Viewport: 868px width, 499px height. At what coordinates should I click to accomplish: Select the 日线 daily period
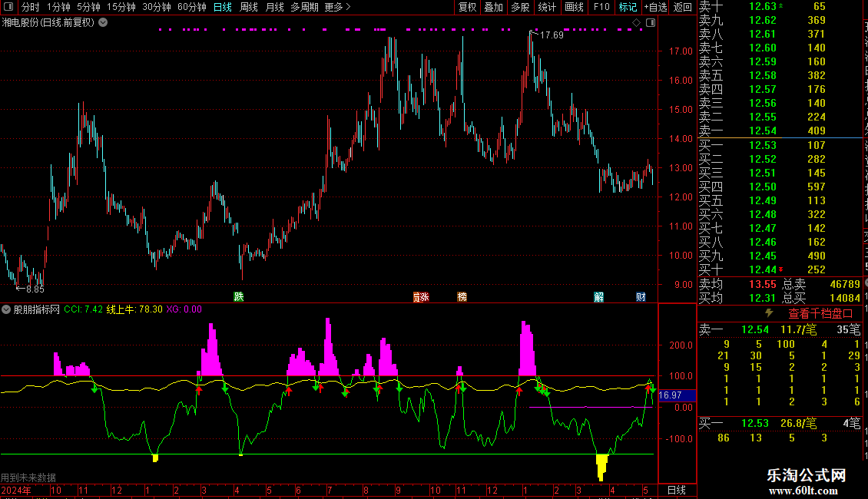(x=223, y=7)
